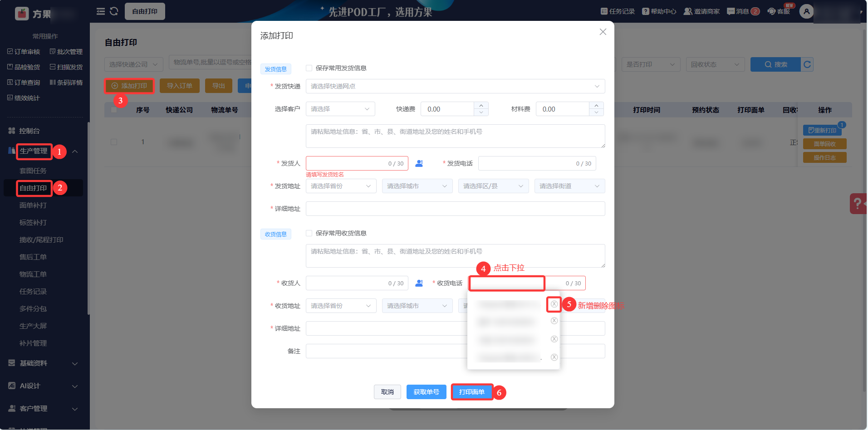
Task: Click reload button next to 搜索
Action: click(x=807, y=64)
